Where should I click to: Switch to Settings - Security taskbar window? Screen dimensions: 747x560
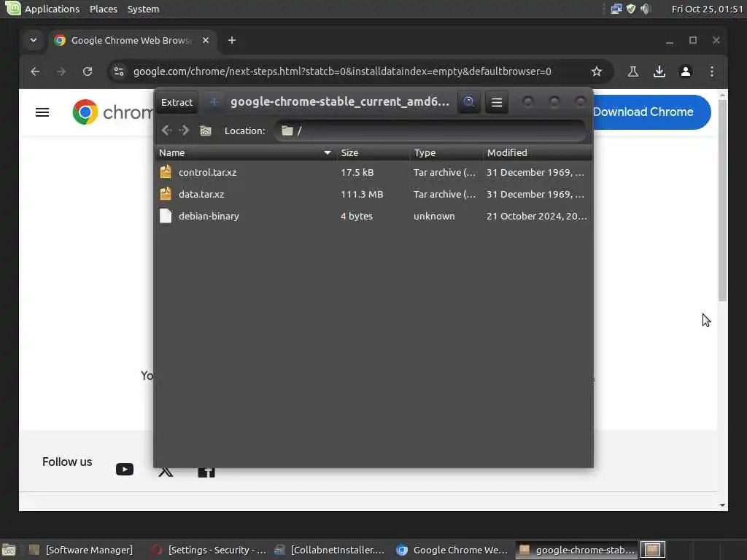pos(209,550)
